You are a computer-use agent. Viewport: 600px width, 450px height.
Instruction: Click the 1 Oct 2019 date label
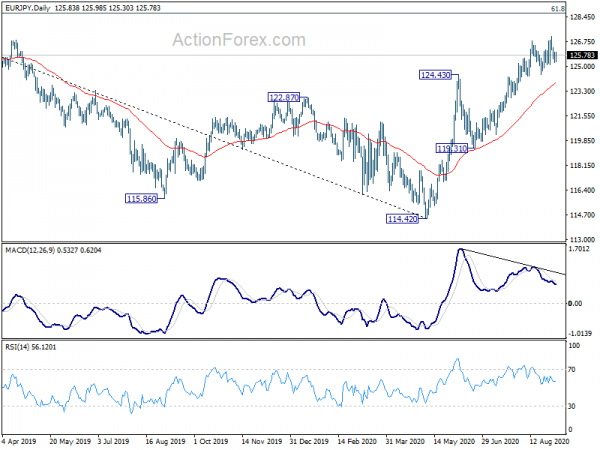click(210, 441)
